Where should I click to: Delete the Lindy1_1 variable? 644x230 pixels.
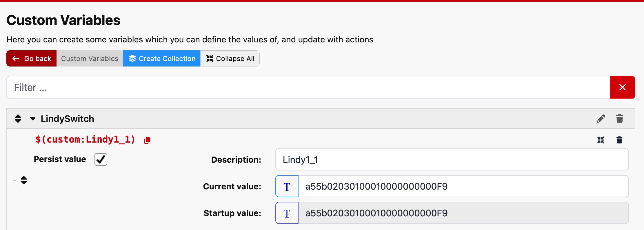tap(619, 140)
